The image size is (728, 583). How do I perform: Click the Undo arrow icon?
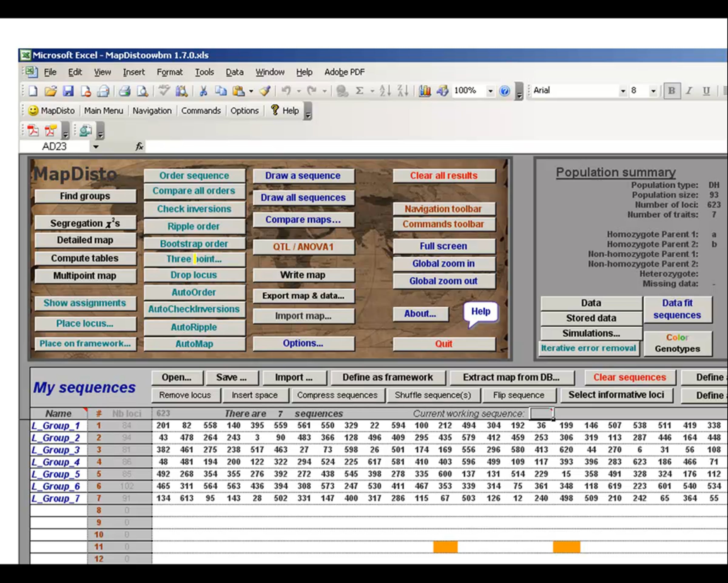coord(286,91)
